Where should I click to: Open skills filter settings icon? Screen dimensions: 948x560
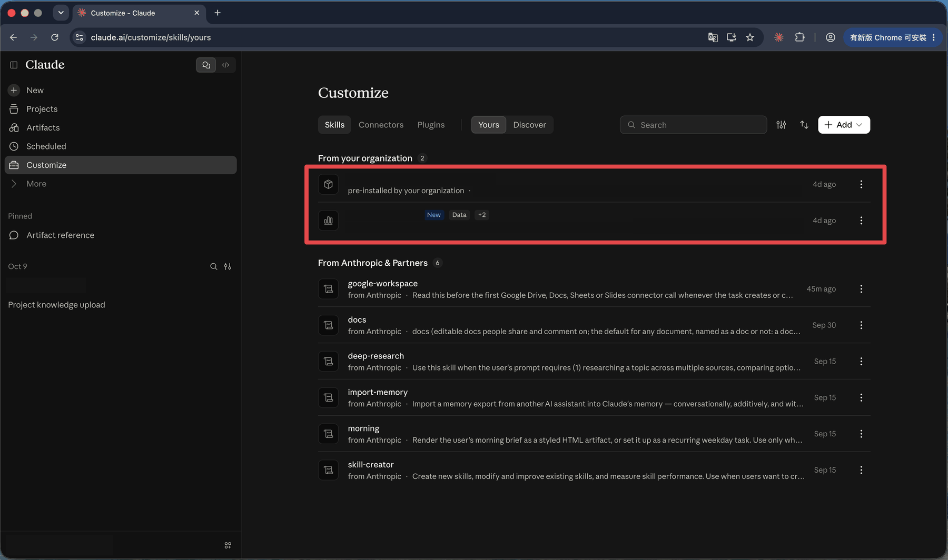(x=781, y=125)
